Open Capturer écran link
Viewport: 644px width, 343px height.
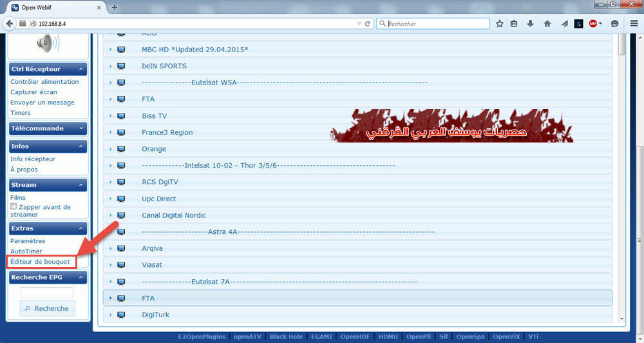33,92
